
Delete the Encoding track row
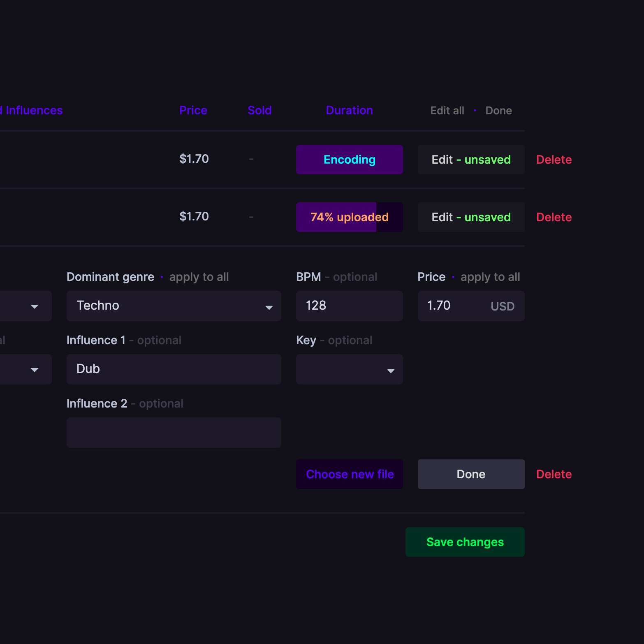click(x=554, y=160)
